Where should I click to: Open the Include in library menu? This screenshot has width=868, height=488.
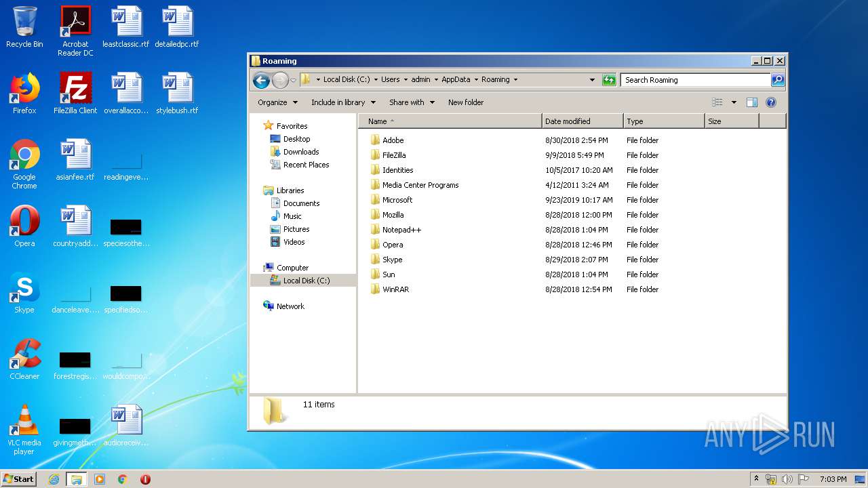point(344,102)
